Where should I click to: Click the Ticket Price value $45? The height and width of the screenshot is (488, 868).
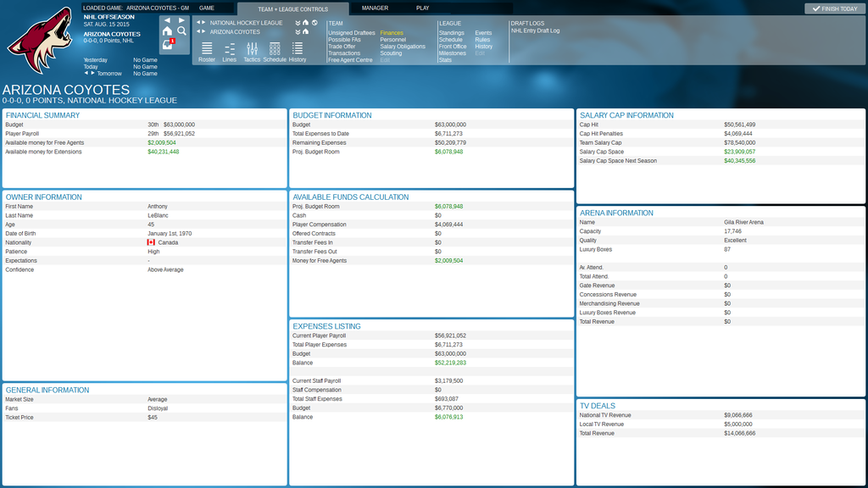(153, 418)
